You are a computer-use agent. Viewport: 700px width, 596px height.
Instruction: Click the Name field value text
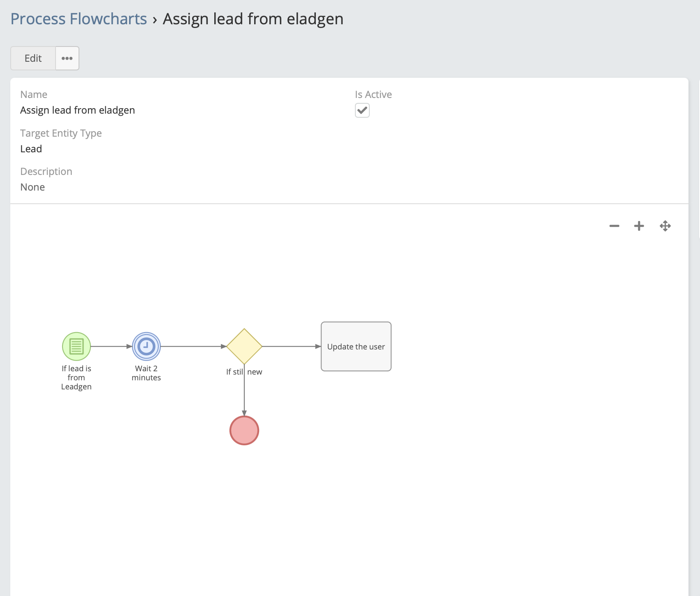point(77,110)
